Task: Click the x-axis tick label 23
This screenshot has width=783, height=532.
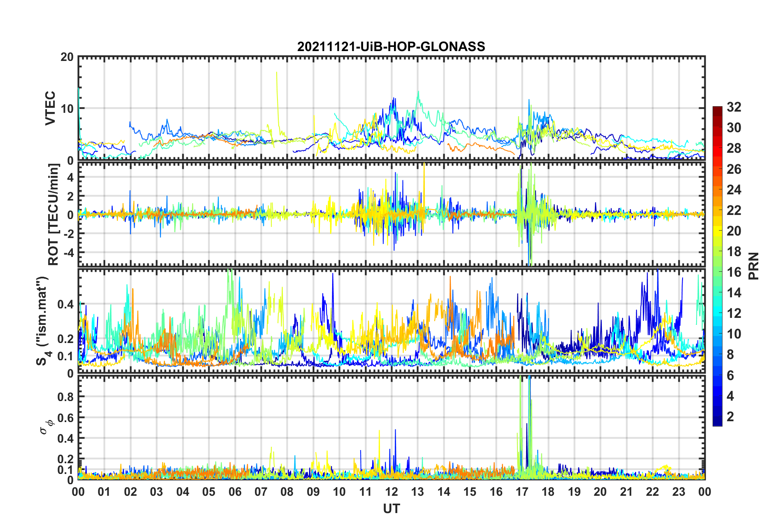Action: [x=678, y=492]
